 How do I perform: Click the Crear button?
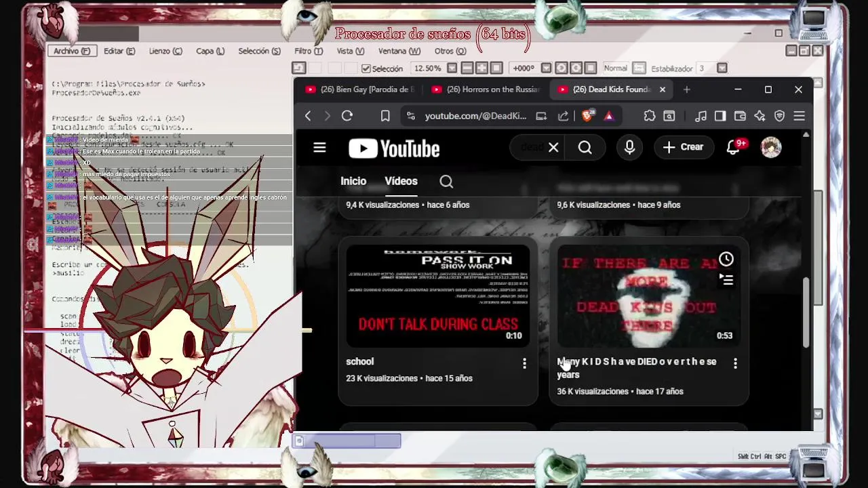pyautogui.click(x=683, y=147)
